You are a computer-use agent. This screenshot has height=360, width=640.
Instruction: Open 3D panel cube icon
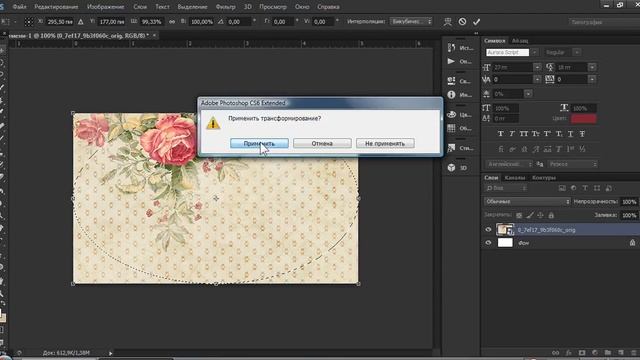(x=451, y=167)
